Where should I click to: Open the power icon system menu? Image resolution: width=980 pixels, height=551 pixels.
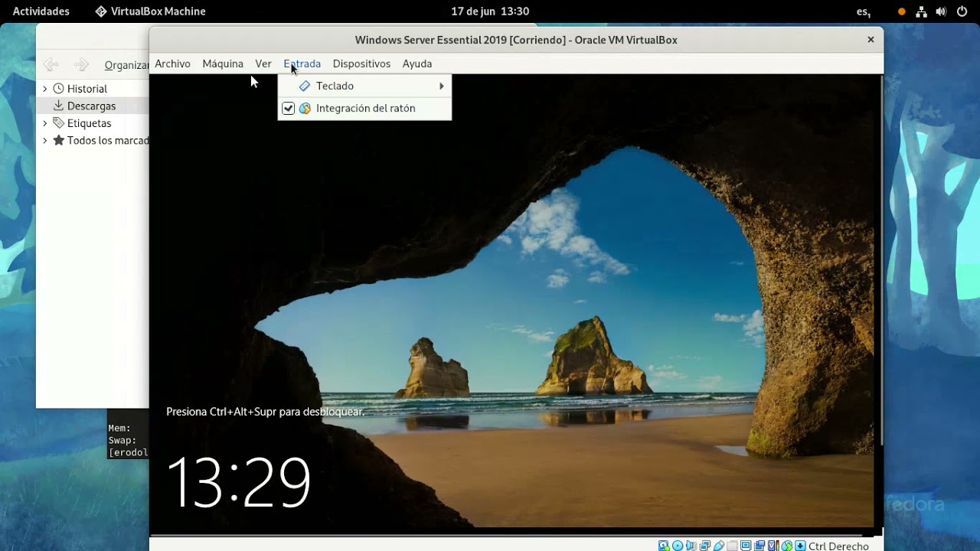tap(962, 11)
